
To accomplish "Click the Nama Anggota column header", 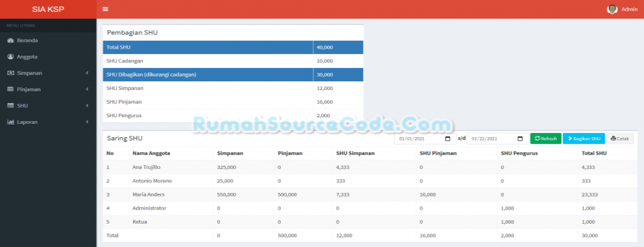I will click(151, 153).
